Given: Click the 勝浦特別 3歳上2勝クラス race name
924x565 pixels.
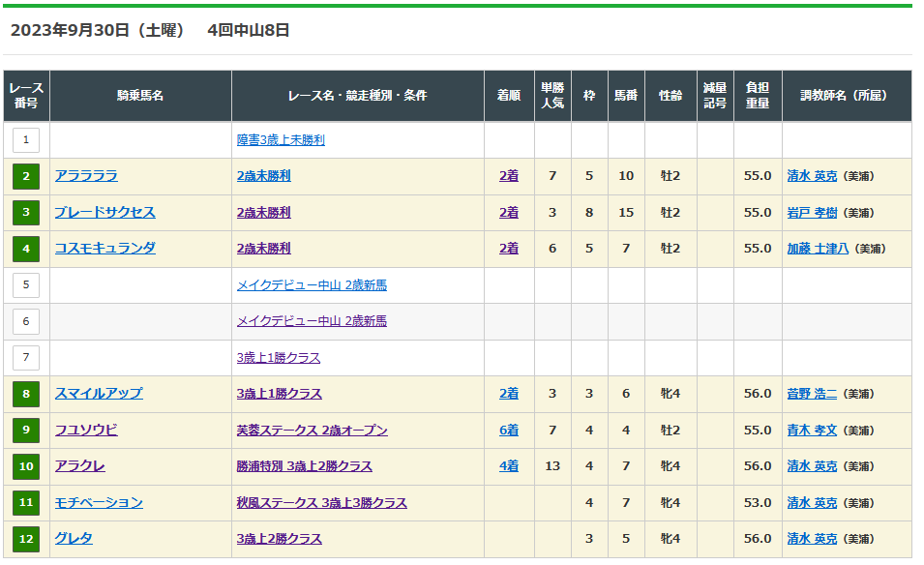Looking at the screenshot, I should 304,466.
